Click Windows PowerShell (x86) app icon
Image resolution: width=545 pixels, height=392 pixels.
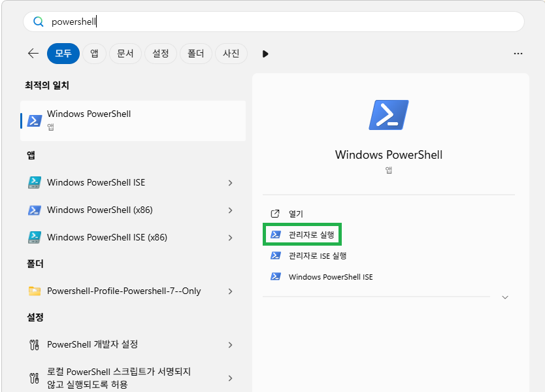coord(35,210)
